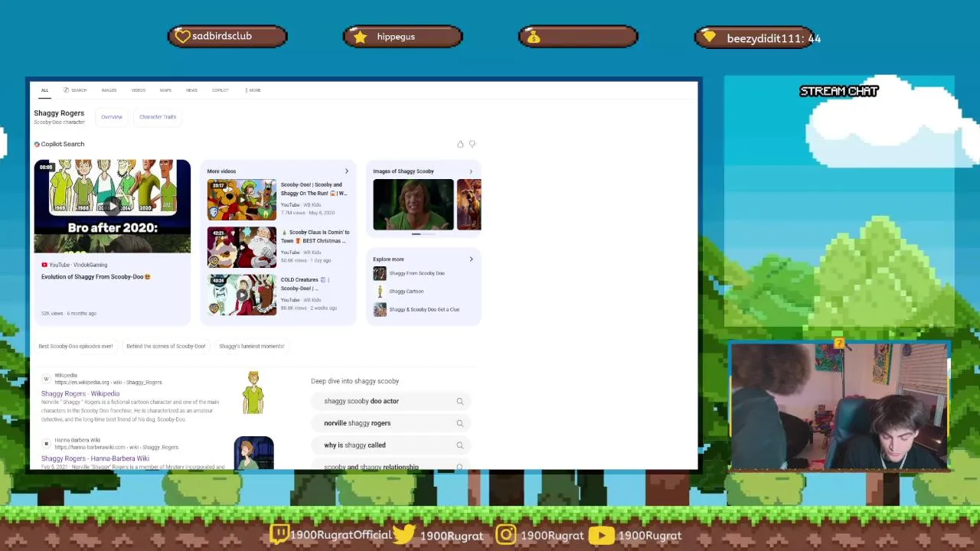This screenshot has width=980, height=551.
Task: Click the live-action Shaggy image
Action: point(413,204)
